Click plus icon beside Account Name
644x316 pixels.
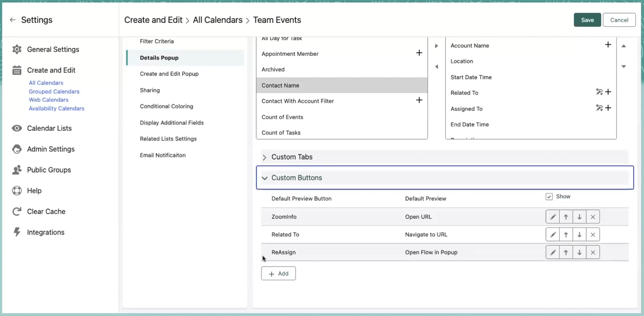(x=608, y=45)
